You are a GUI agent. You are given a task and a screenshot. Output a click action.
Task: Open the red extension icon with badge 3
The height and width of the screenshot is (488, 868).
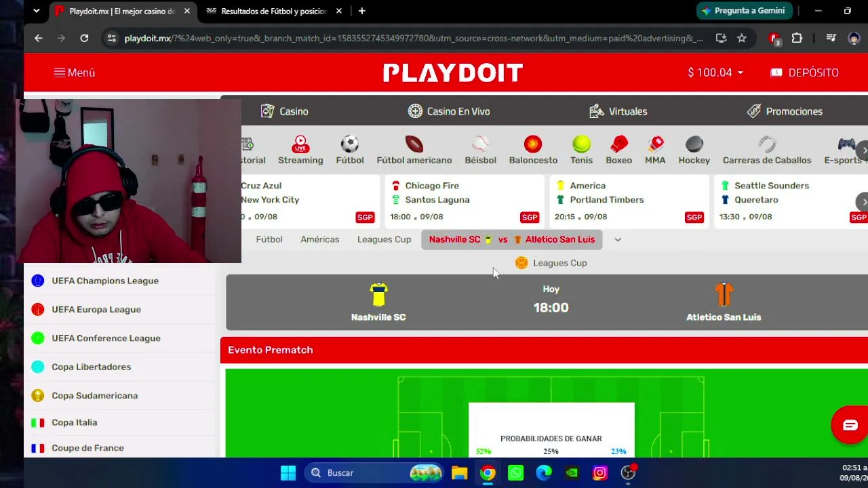click(x=774, y=39)
